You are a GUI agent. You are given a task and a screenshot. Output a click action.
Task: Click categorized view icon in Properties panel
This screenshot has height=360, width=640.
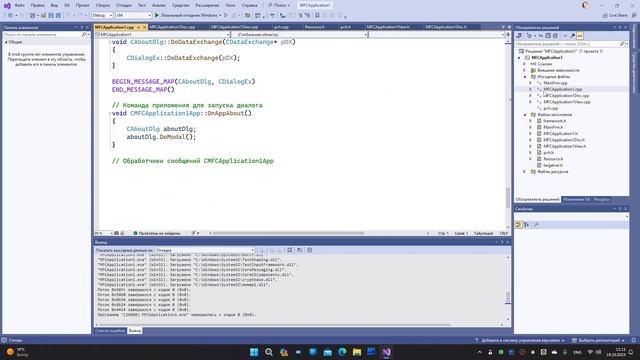[x=519, y=224]
